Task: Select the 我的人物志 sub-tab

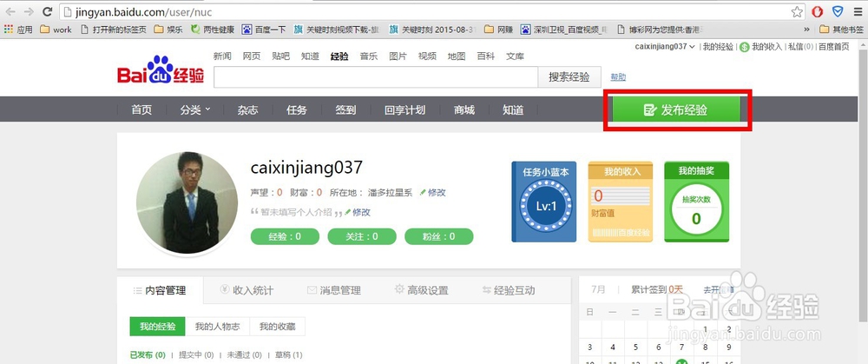Action: pyautogui.click(x=218, y=327)
